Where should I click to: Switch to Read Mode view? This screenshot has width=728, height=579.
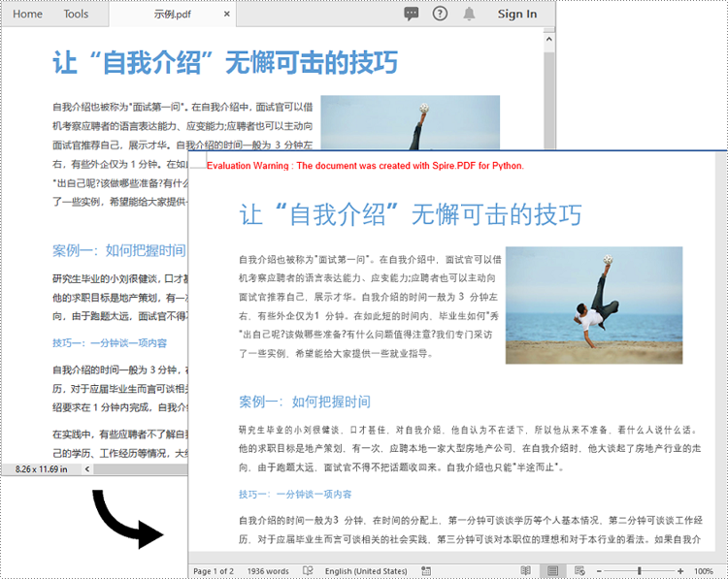pyautogui.click(x=525, y=570)
